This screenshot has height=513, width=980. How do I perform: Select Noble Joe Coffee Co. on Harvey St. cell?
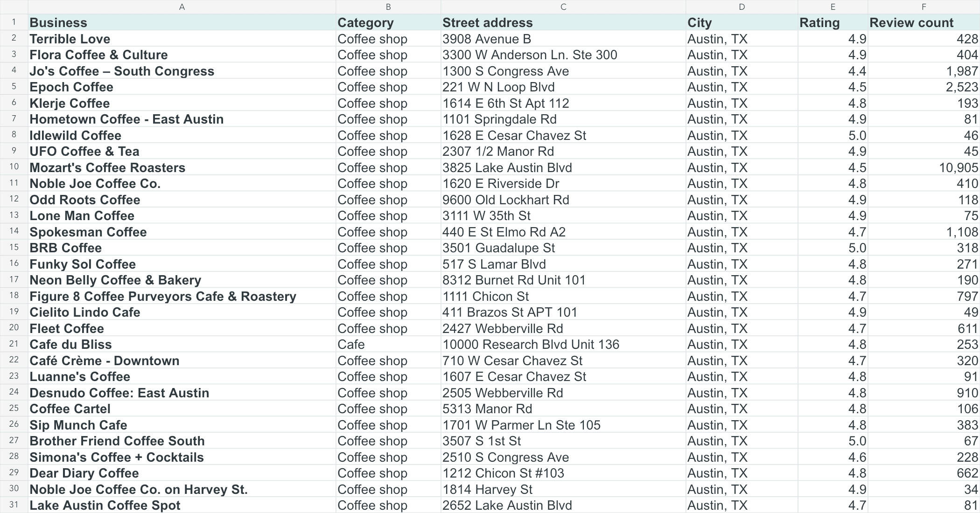coord(182,489)
